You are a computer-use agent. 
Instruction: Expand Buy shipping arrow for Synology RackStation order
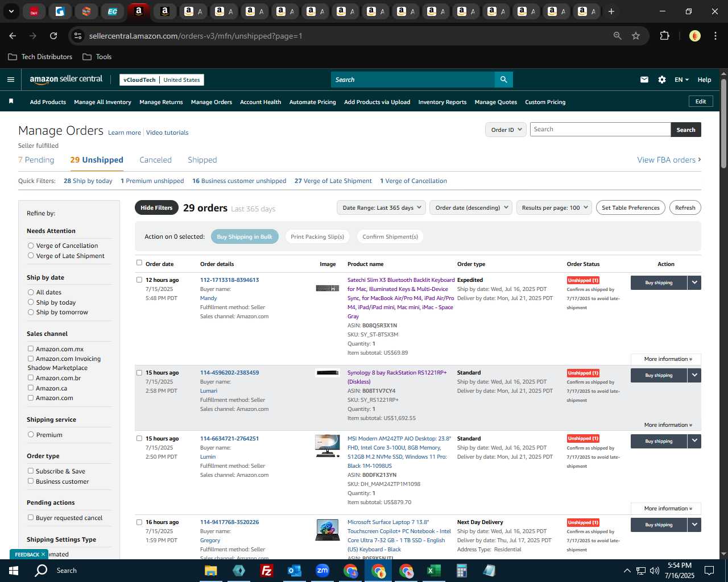click(x=694, y=375)
